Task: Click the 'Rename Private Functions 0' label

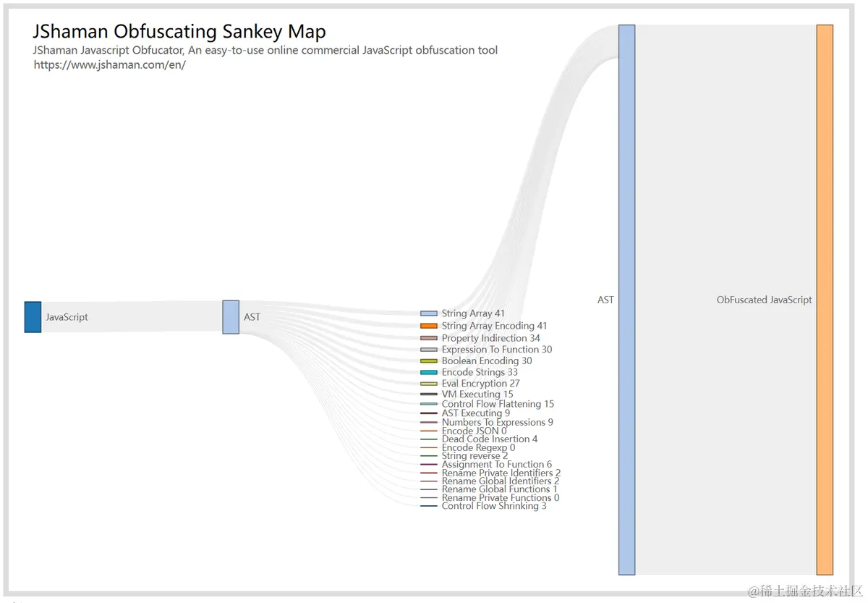Action: click(x=501, y=498)
